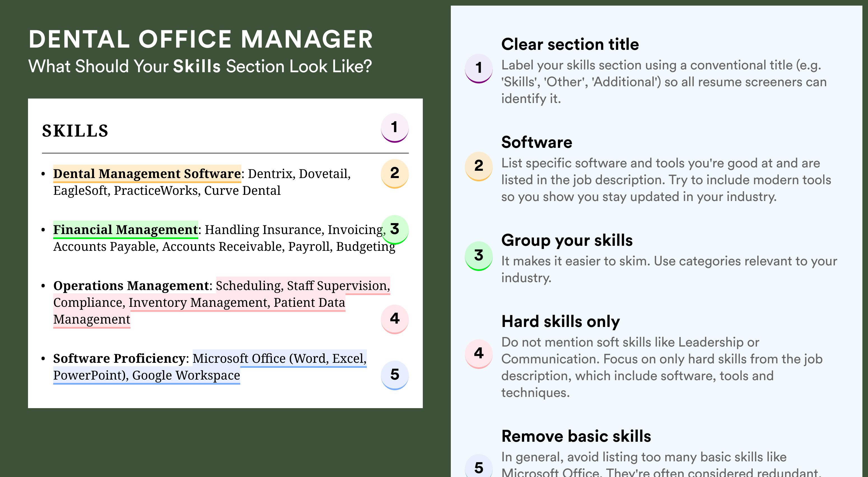Click badge 3 next to Group your skills
The image size is (868, 477).
(x=479, y=256)
